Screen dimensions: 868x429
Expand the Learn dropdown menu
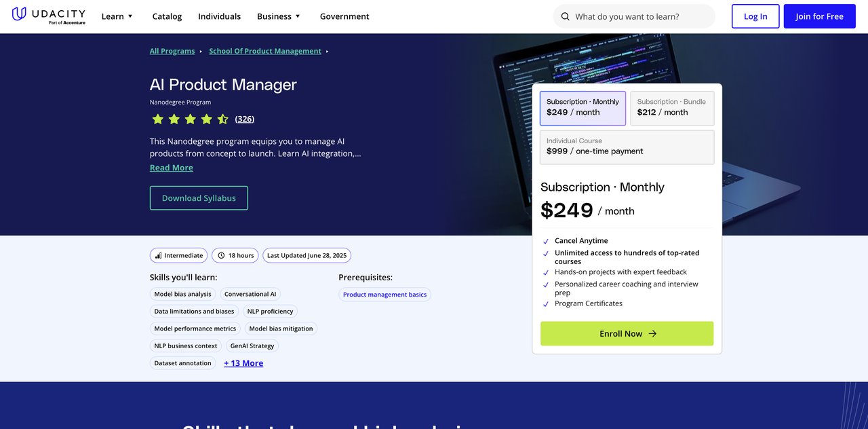pos(117,16)
